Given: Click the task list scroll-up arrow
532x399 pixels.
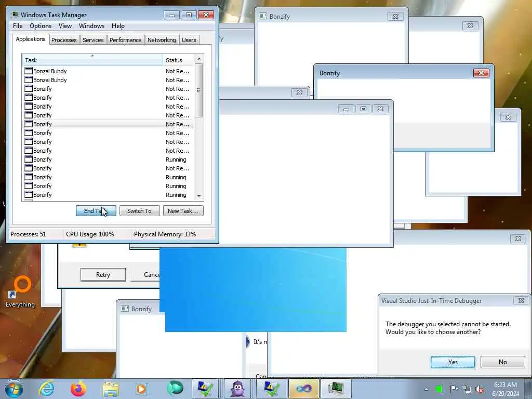Looking at the screenshot, I should 199,59.
